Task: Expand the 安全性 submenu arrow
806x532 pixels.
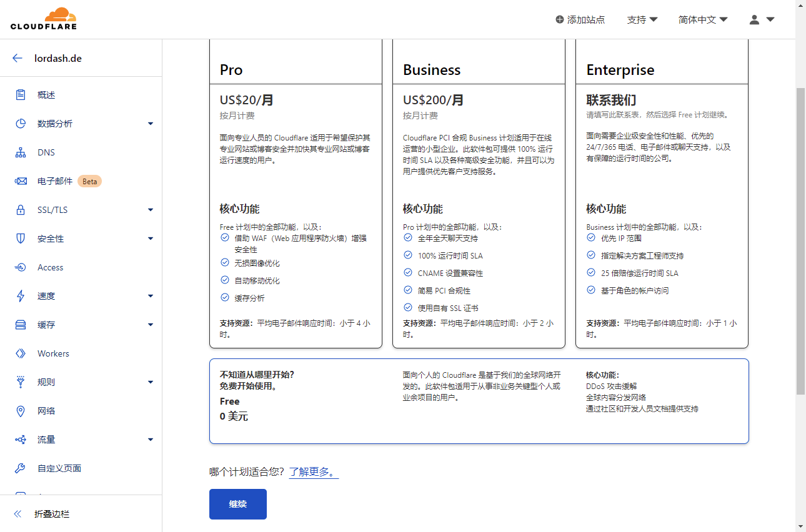Action: pyautogui.click(x=151, y=239)
